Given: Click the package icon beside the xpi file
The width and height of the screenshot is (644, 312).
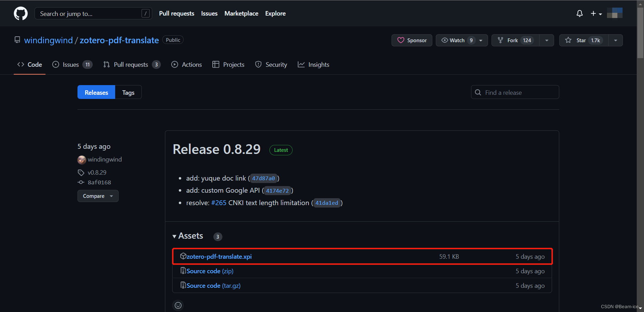Looking at the screenshot, I should coord(183,256).
